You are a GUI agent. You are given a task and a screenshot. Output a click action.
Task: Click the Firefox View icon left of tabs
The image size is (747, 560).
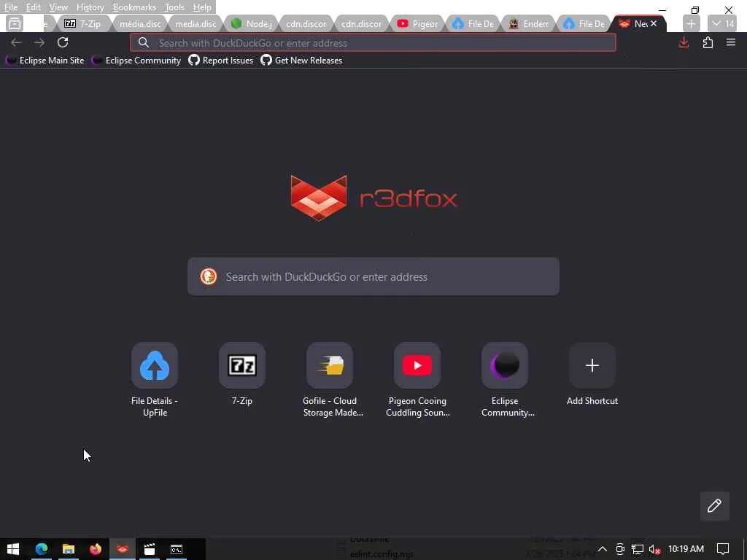[x=15, y=23]
